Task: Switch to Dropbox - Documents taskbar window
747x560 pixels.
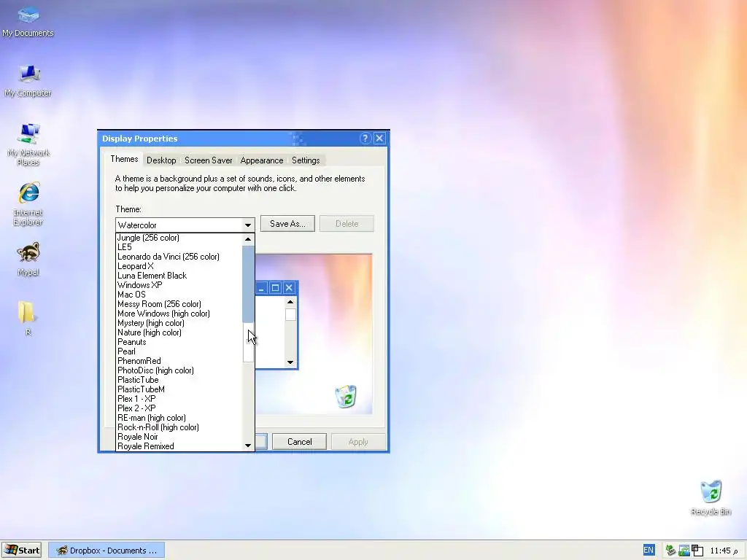Action: (x=107, y=551)
